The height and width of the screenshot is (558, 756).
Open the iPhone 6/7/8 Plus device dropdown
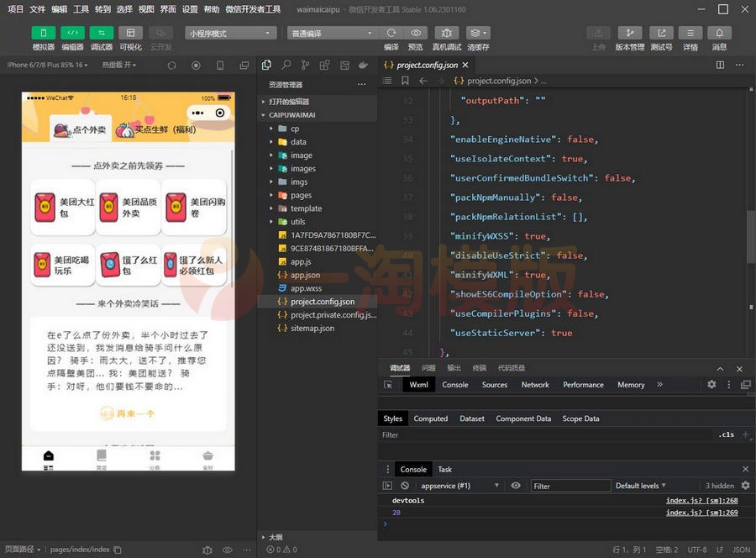click(47, 65)
